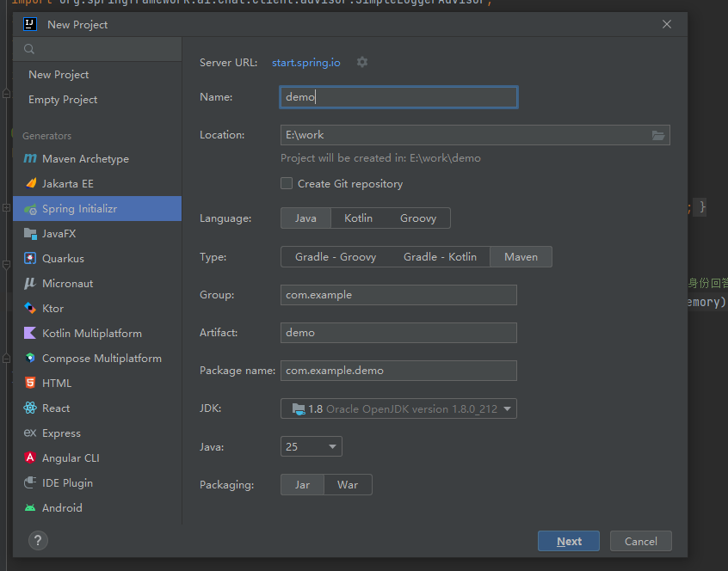Viewport: 728px width, 571px height.
Task: Click the Artifact input field
Action: click(398, 333)
